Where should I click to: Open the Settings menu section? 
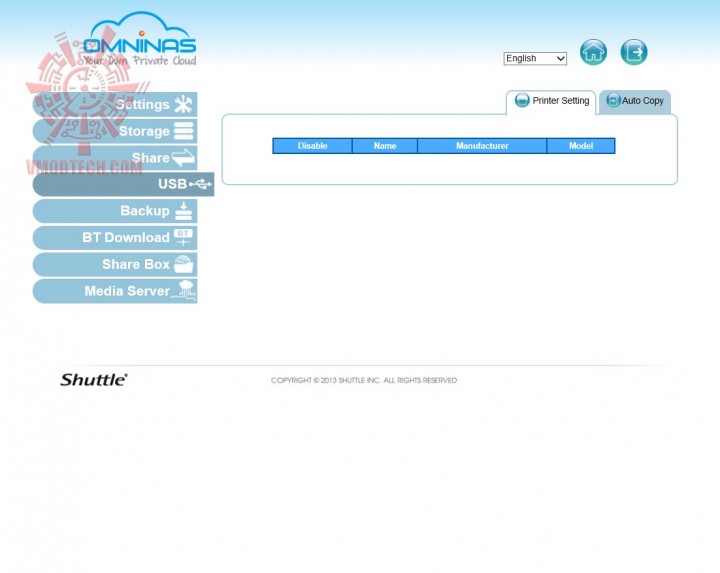115,104
